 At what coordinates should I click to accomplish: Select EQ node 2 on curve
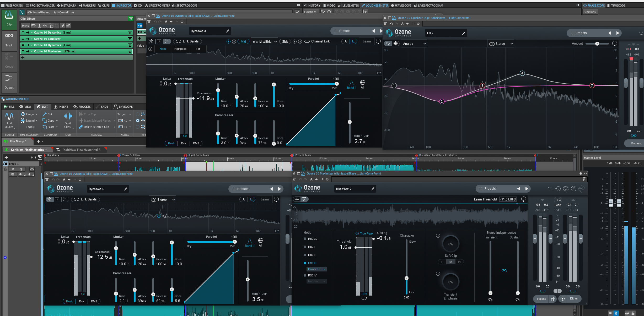pyautogui.click(x=442, y=101)
